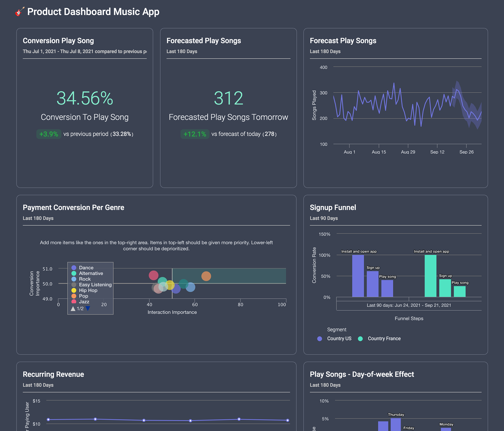Click the +3.9% change badge
The width and height of the screenshot is (504, 431).
click(x=49, y=134)
